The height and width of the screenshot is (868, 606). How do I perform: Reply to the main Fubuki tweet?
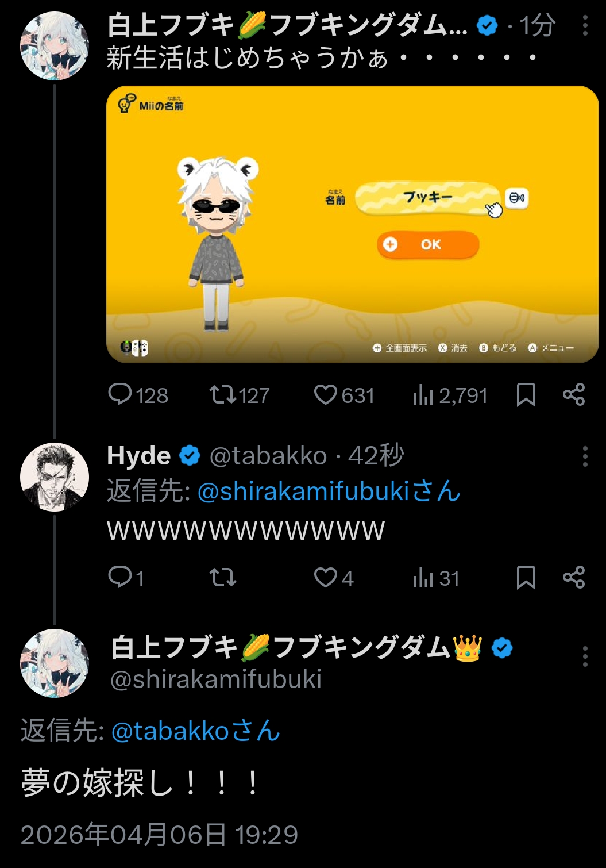point(120,395)
